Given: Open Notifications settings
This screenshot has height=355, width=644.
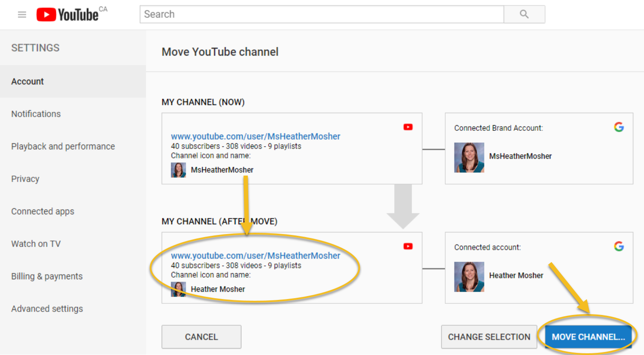Looking at the screenshot, I should 73,114.
